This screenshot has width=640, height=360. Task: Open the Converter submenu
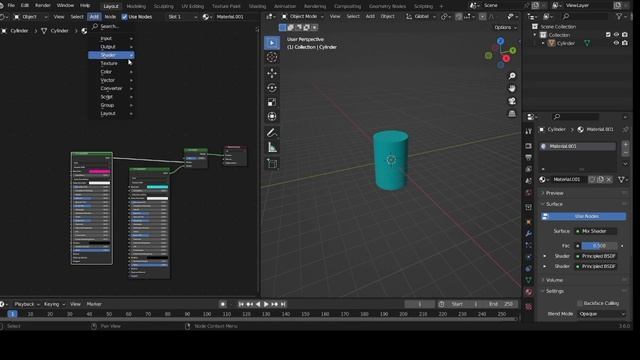click(111, 89)
